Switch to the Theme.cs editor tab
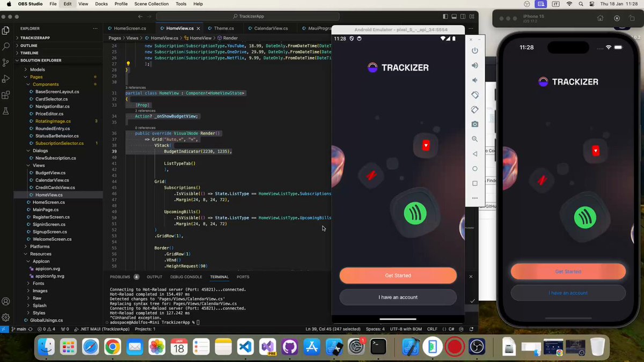 (224, 28)
